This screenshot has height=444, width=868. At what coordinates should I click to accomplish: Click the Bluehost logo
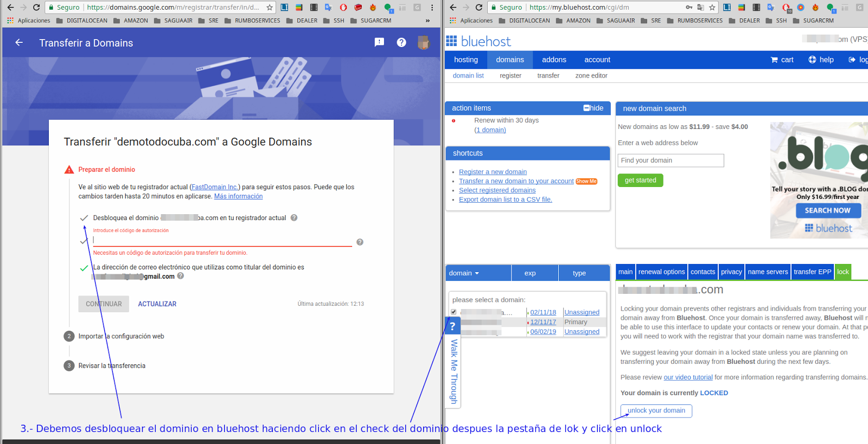[478, 41]
